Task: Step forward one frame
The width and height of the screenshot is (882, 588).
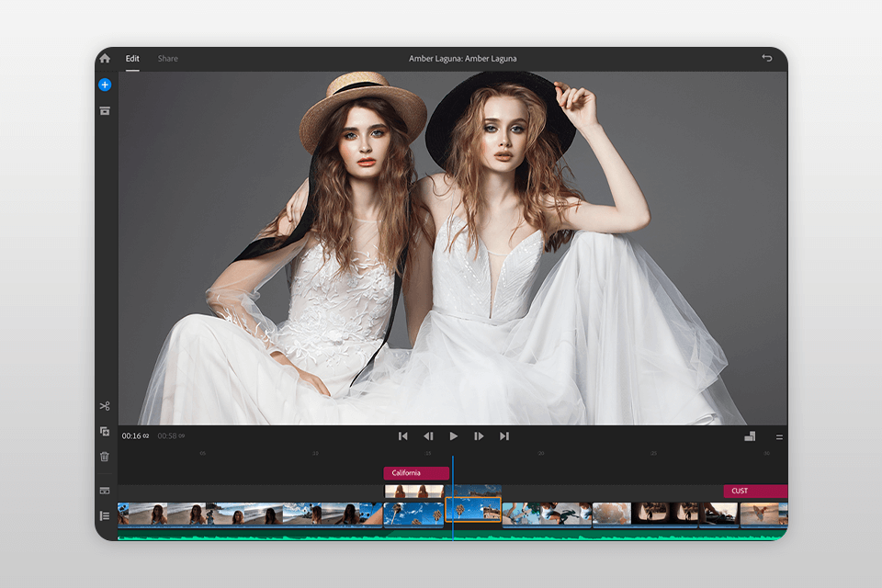Action: (479, 436)
